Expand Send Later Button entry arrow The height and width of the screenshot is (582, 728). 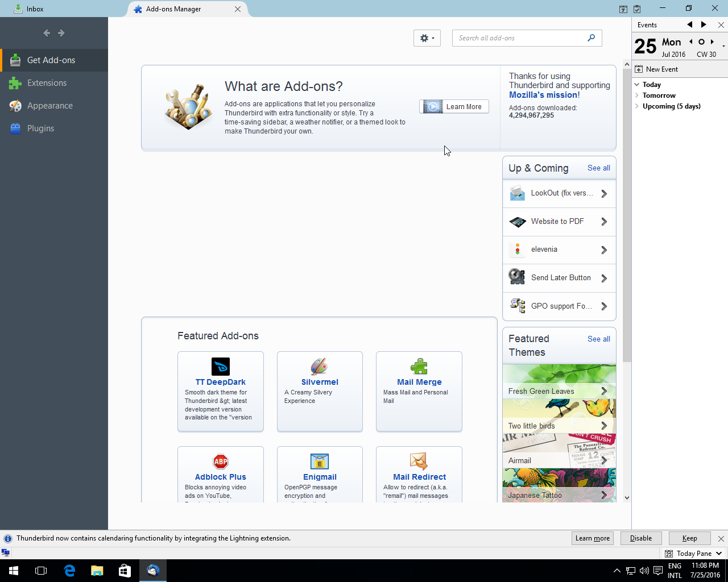tap(604, 278)
